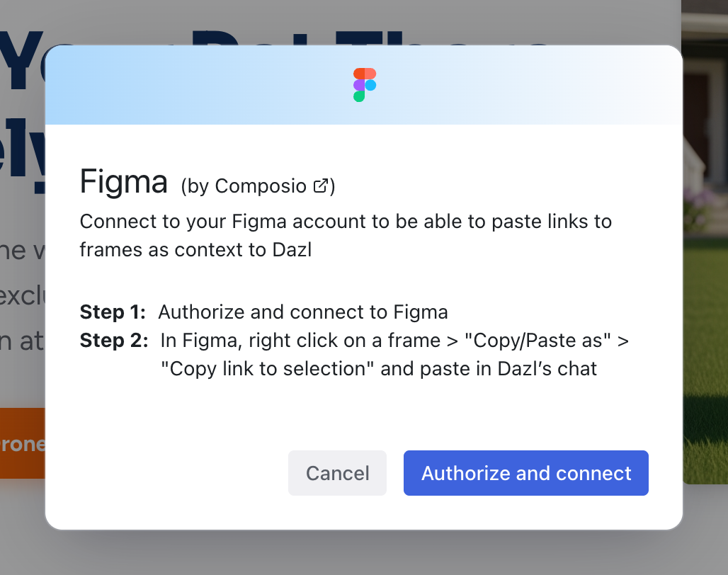Click the Figma logo in the dialog header

tap(364, 85)
